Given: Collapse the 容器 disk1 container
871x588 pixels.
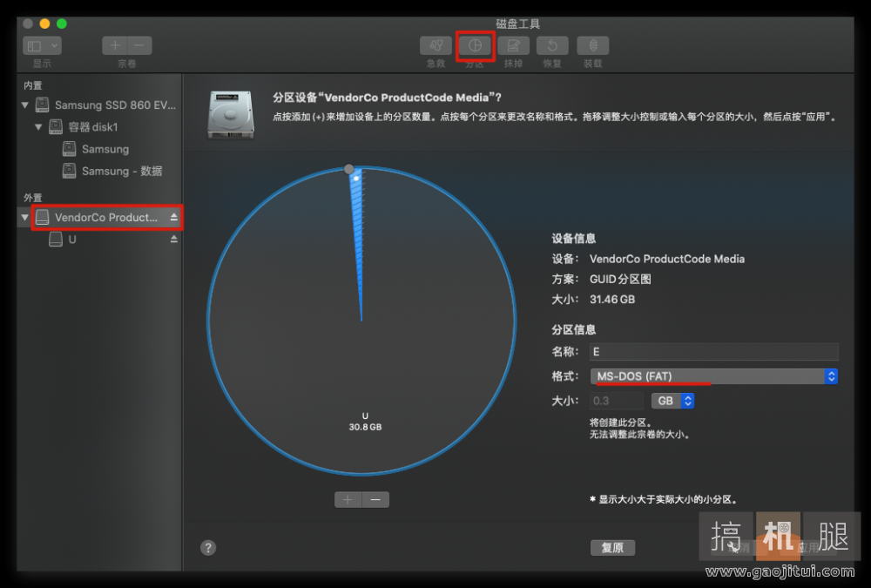Looking at the screenshot, I should tap(38, 126).
